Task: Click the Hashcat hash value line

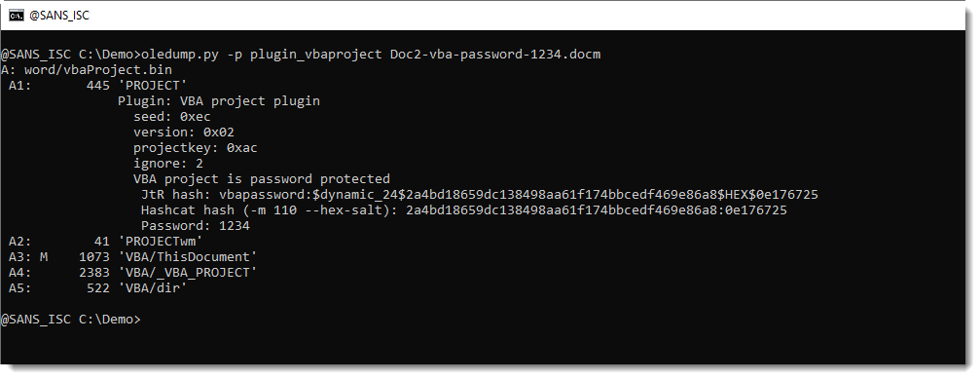Action: (x=464, y=210)
